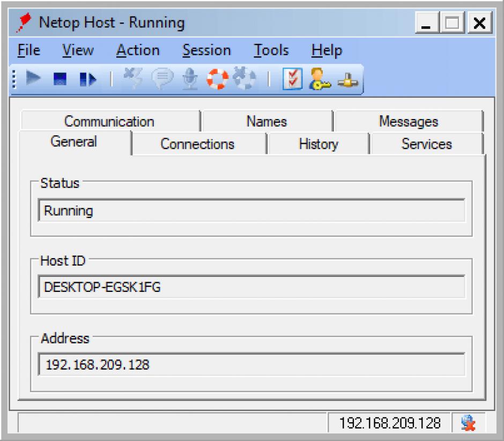
Task: Open the Help menu
Action: coord(327,50)
